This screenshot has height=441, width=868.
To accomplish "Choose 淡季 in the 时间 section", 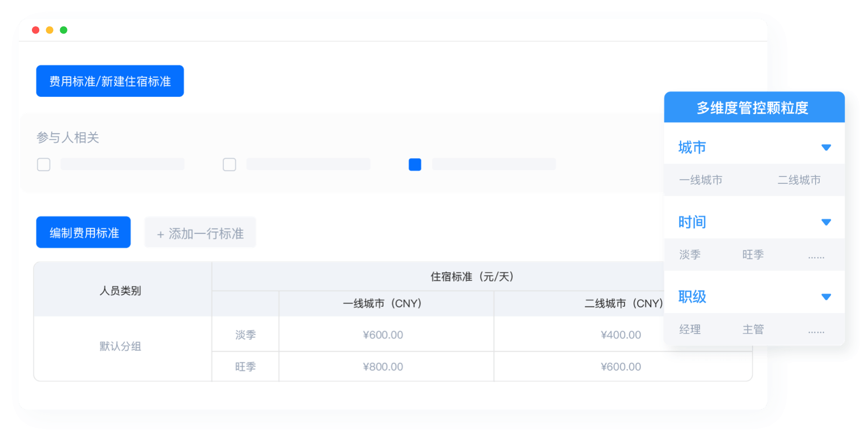I will [689, 255].
